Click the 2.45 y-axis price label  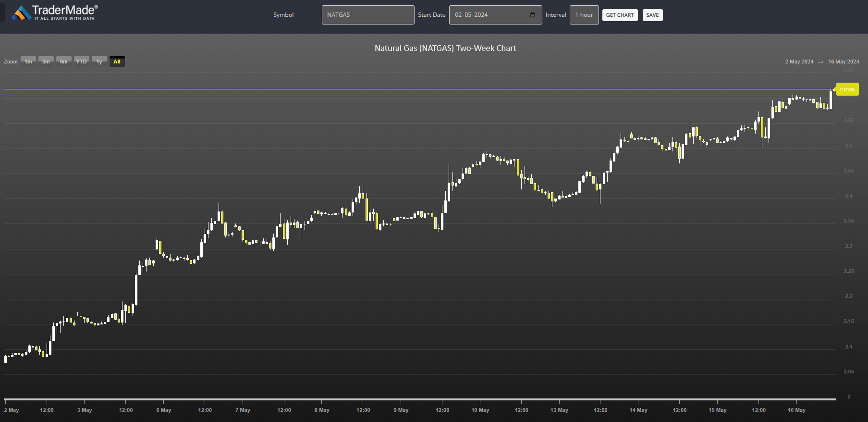[x=849, y=171]
